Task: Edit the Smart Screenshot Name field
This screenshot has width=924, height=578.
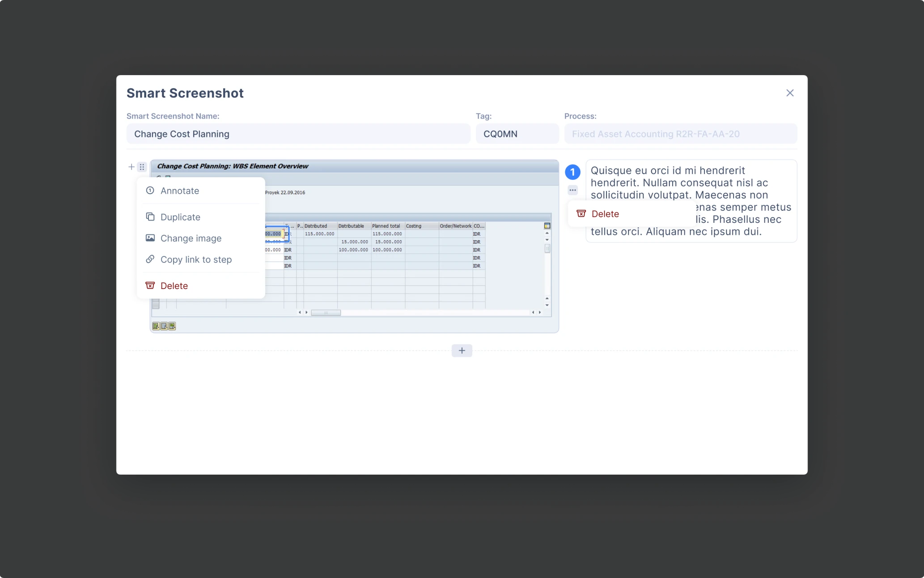Action: click(x=298, y=134)
